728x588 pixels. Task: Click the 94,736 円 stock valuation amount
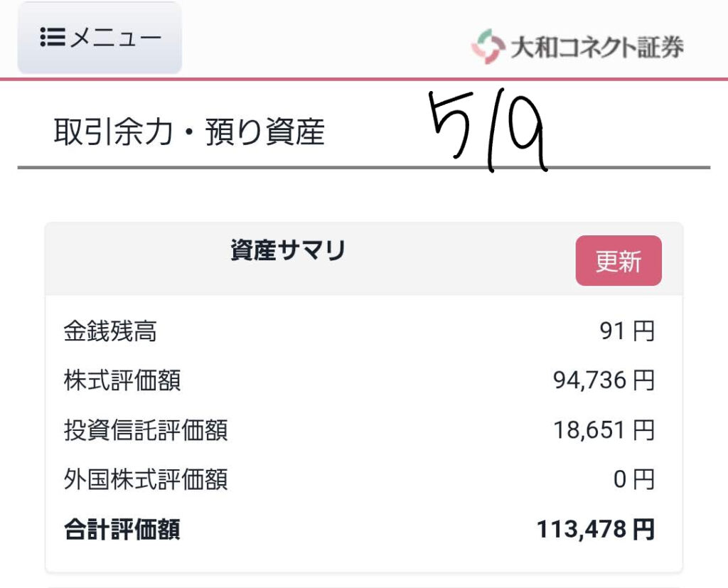tap(604, 381)
